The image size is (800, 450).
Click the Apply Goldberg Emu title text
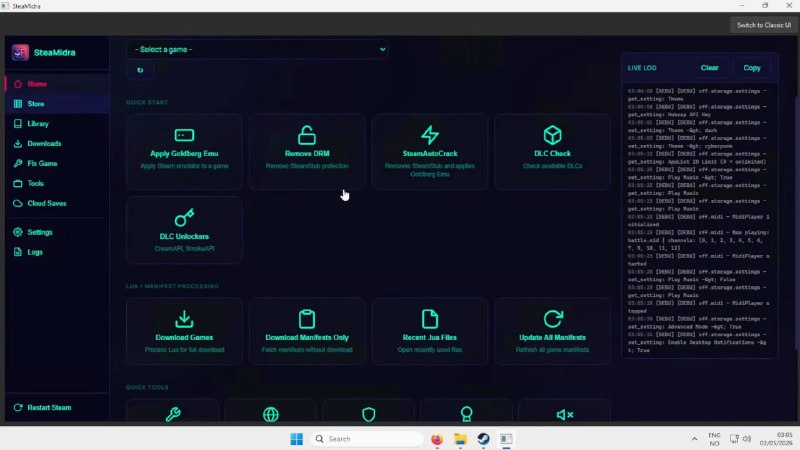(x=184, y=154)
